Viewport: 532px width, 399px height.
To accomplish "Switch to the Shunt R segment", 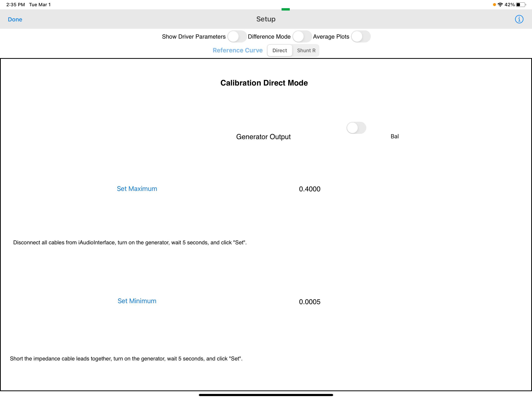I will pos(306,50).
